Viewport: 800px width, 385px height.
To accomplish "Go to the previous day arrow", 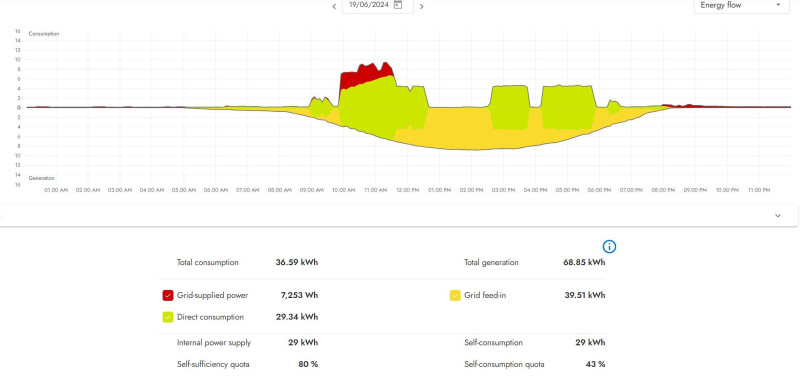I will tap(334, 7).
